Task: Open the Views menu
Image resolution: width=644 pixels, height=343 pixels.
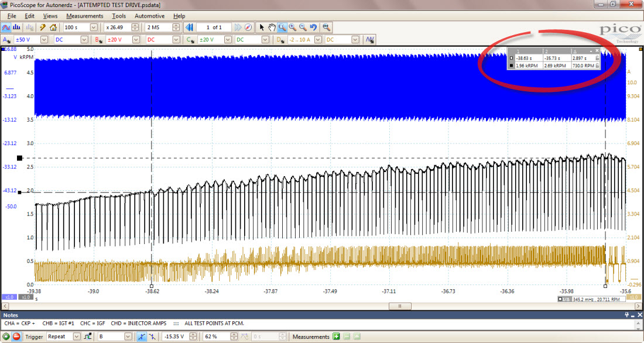Action: click(x=50, y=16)
